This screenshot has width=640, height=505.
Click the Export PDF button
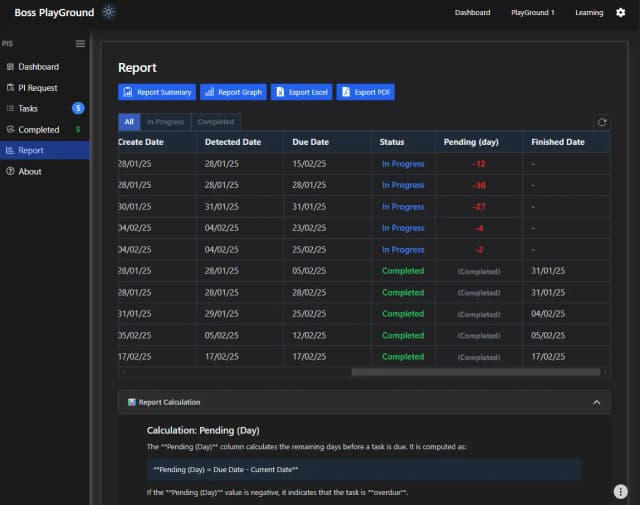(x=366, y=92)
